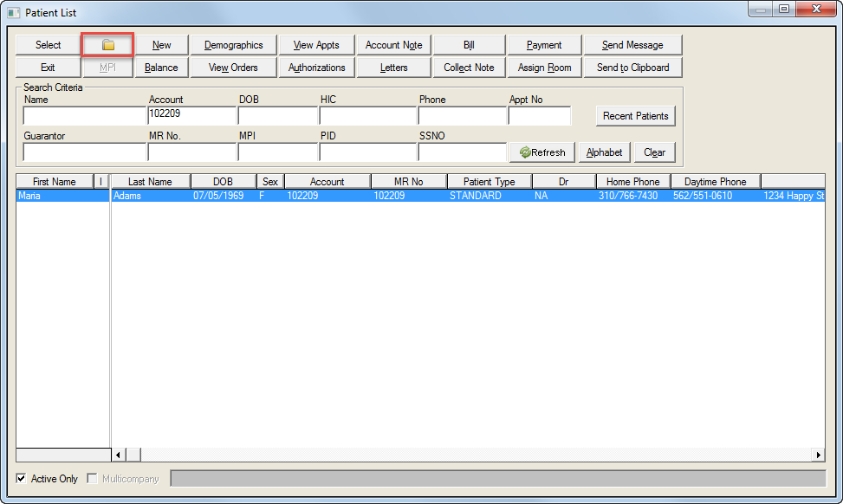Click the Patient List title bar icon
Screen dimensions: 843x504
pyautogui.click(x=12, y=12)
